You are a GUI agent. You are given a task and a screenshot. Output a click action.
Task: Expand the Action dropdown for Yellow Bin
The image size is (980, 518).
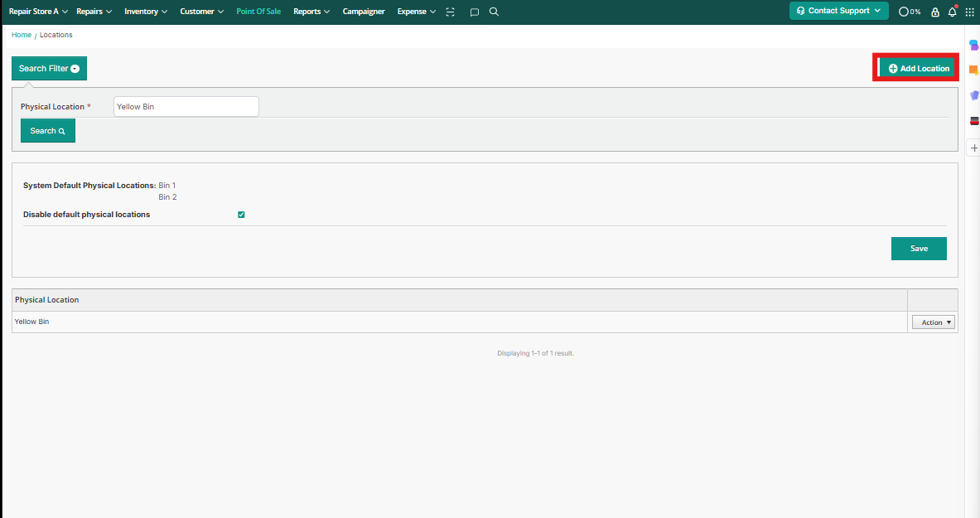pyautogui.click(x=933, y=322)
